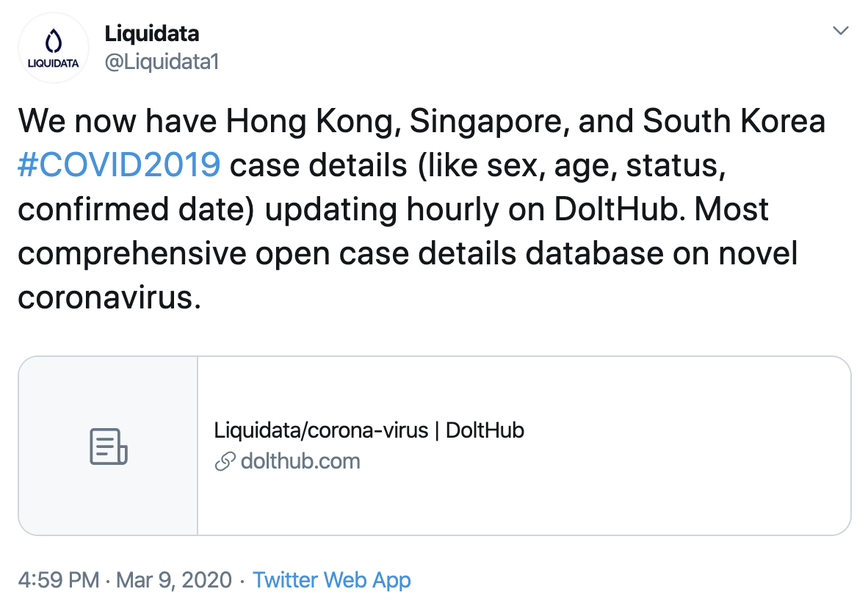Expand the menu via the down chevron

(840, 31)
